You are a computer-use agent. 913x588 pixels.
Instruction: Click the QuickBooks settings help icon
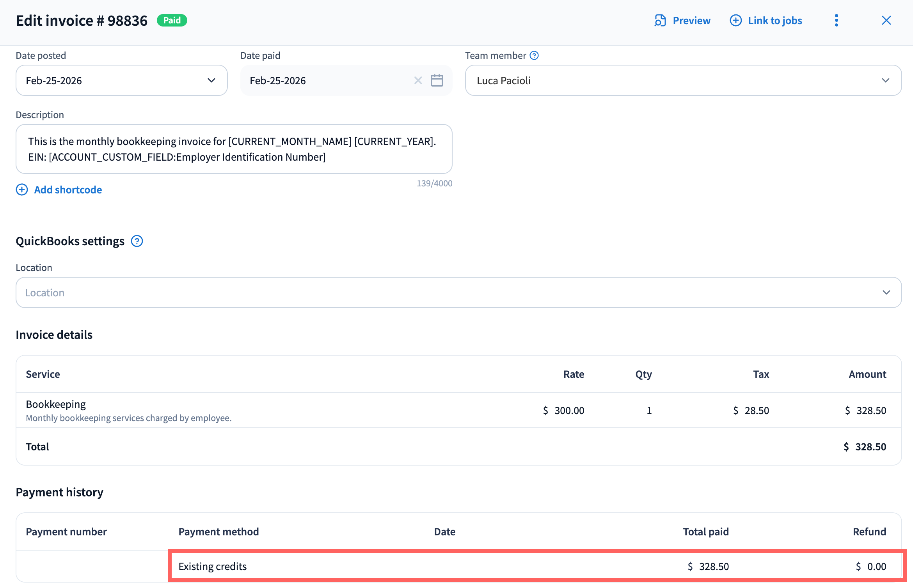(x=137, y=241)
